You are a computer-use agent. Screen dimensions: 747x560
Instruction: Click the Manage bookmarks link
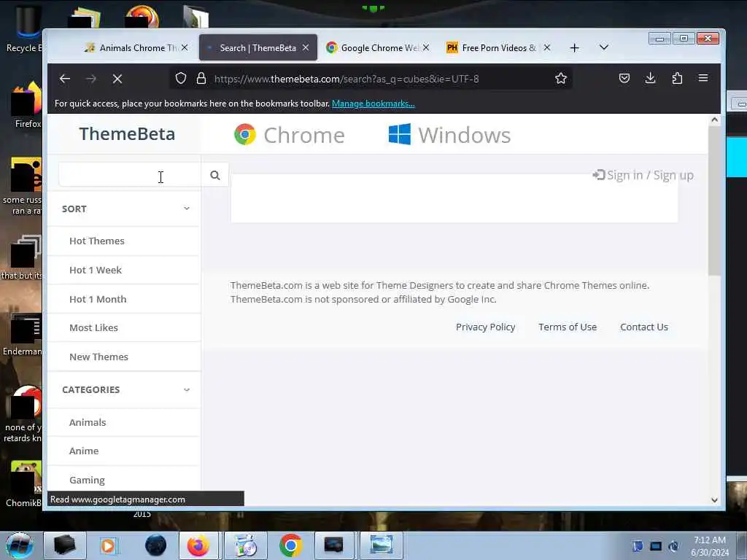point(373,104)
